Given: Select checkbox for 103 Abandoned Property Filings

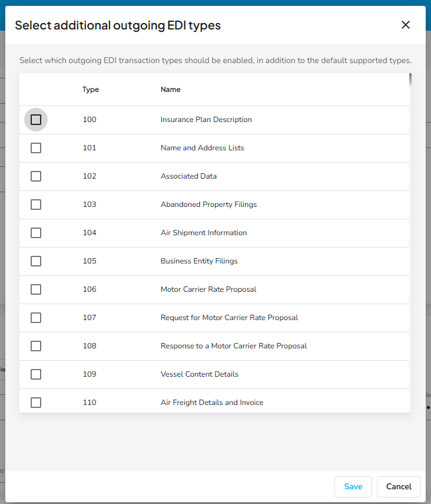Looking at the screenshot, I should click(36, 205).
